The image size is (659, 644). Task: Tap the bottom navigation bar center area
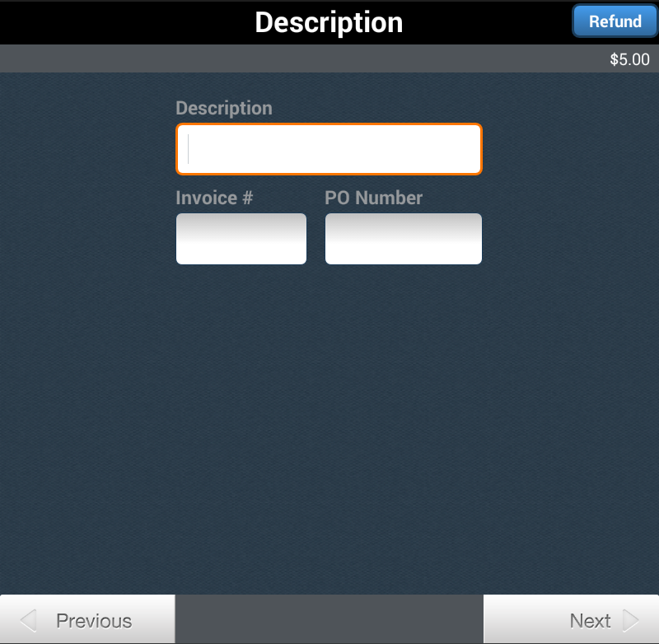click(329, 620)
